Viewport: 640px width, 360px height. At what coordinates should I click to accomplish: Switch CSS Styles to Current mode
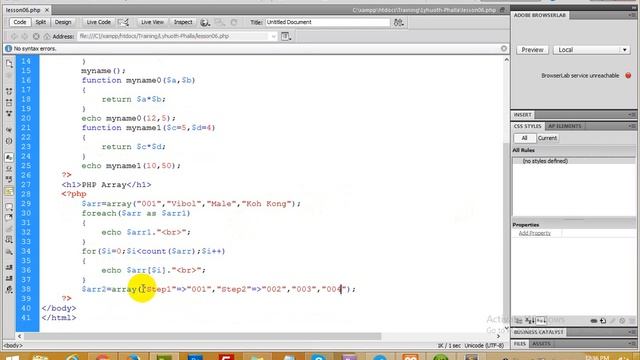point(547,138)
